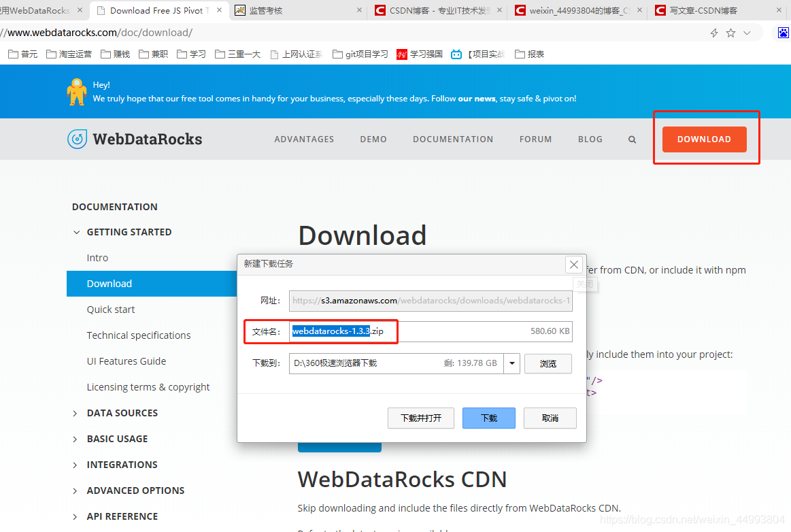Open the 项目实战 bilibili bookmark
Image resolution: width=791 pixels, height=532 pixels.
coord(478,54)
